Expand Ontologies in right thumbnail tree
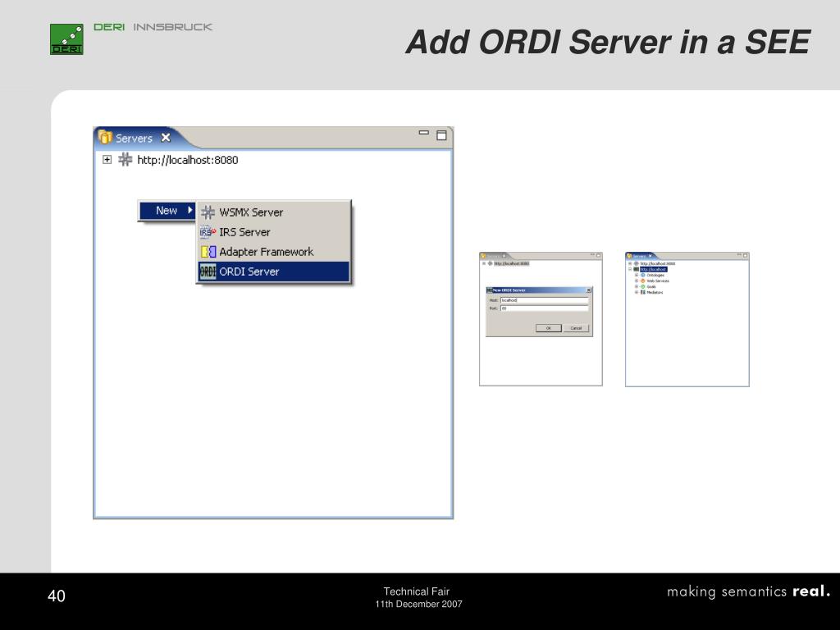The image size is (840, 630). coord(637,276)
